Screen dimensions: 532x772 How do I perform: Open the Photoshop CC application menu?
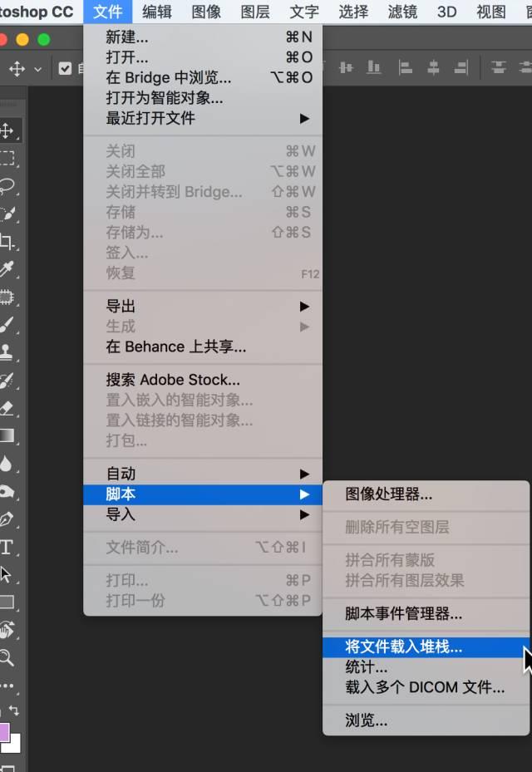point(37,12)
